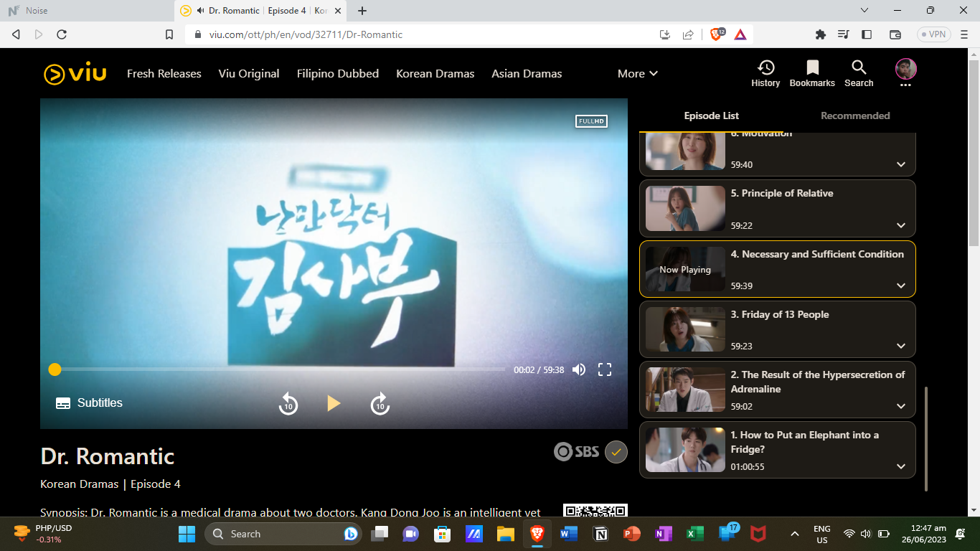
Task: Click the Viu logo
Action: coord(75,74)
